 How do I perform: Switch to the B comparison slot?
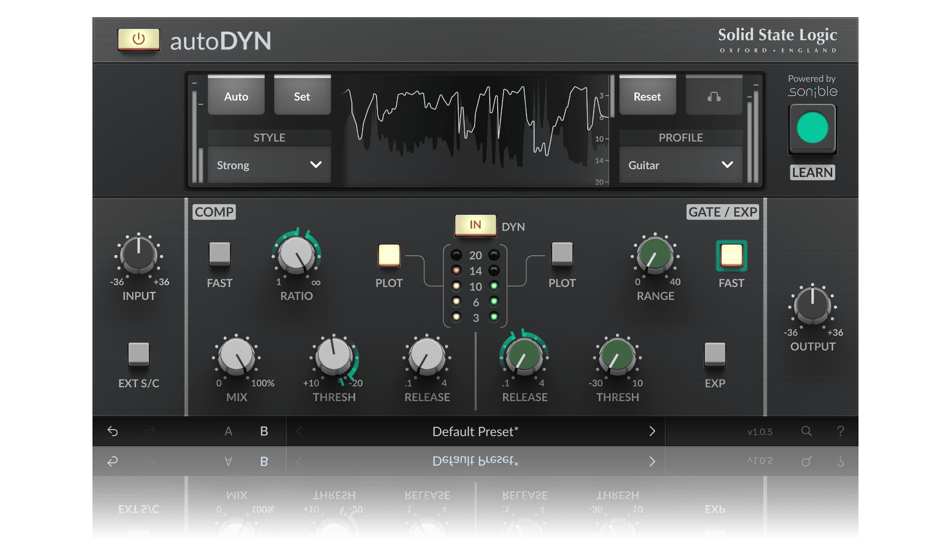(x=264, y=431)
